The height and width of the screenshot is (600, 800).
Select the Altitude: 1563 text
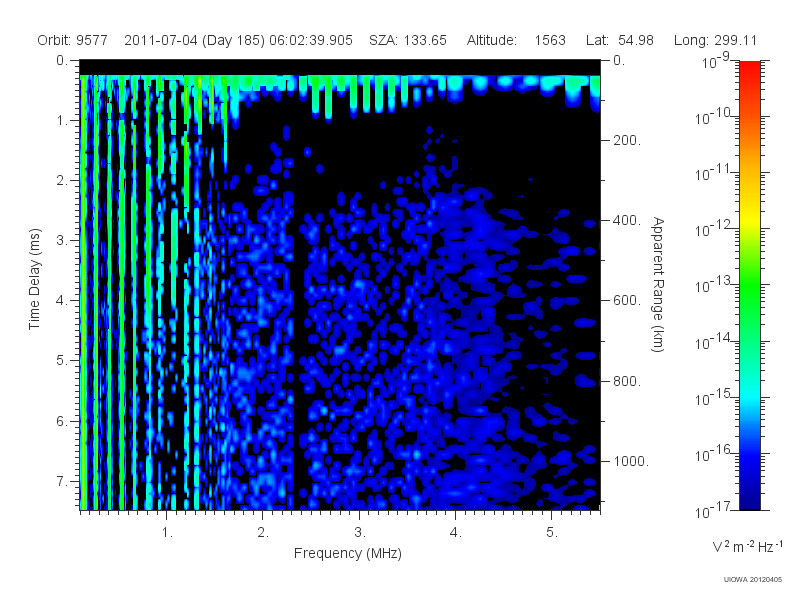[x=516, y=40]
